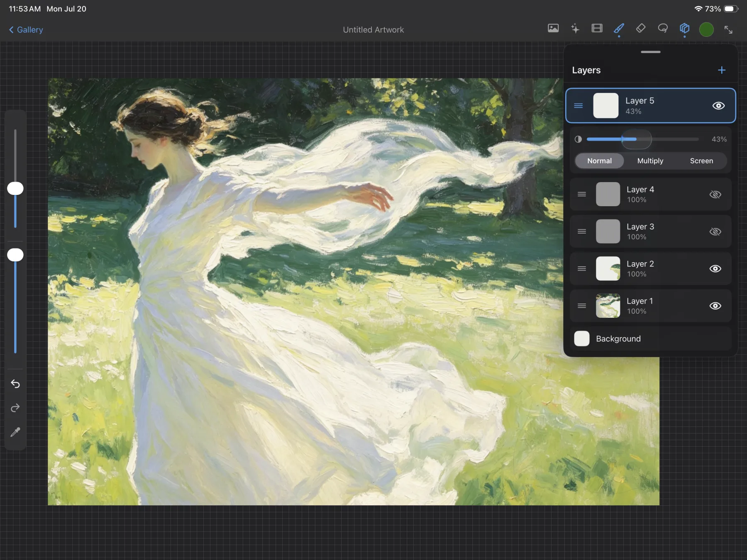Click the Layers panel drag handle bar
The image size is (747, 560).
pyautogui.click(x=650, y=52)
